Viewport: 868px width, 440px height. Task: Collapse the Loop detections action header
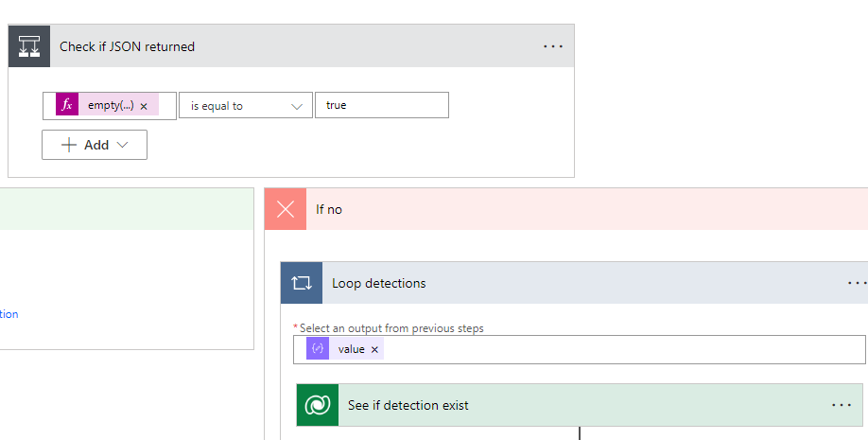567,283
